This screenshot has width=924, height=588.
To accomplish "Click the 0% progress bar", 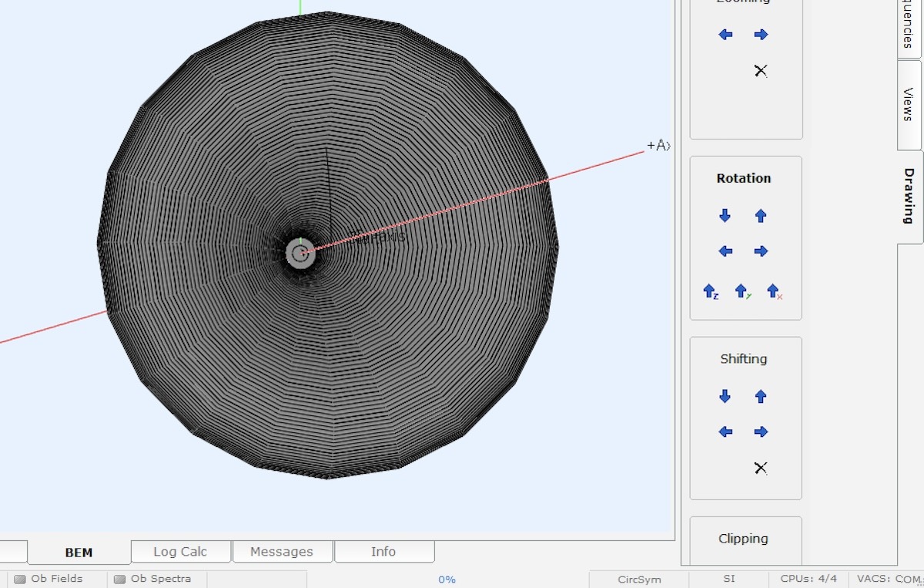I will tap(447, 580).
